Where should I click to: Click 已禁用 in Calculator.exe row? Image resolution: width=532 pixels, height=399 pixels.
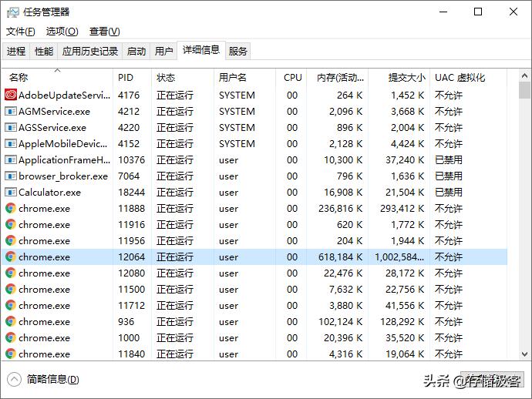tap(449, 193)
